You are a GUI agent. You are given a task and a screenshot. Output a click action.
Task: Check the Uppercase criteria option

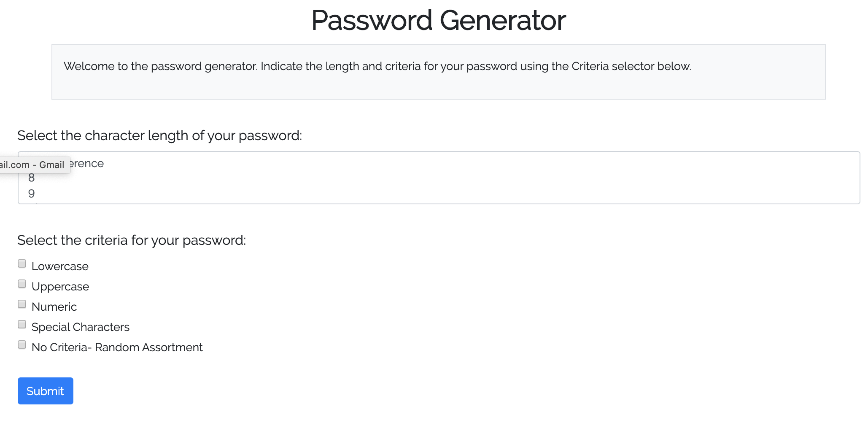22,283
